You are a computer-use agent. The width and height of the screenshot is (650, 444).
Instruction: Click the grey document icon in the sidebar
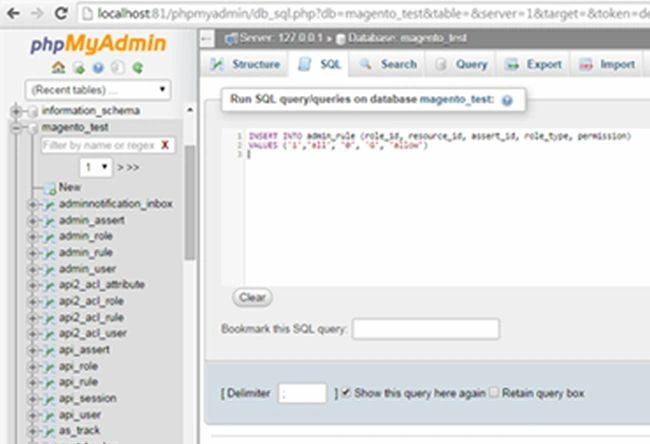click(118, 68)
